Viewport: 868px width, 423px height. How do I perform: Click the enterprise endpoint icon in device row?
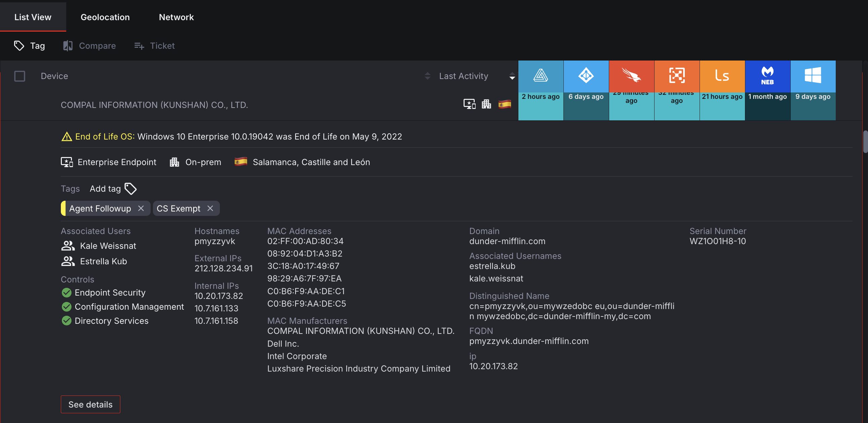[x=469, y=104]
